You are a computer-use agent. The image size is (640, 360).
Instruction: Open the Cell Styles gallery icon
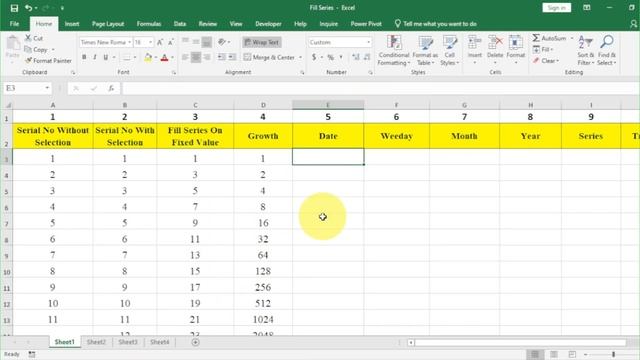coord(450,42)
